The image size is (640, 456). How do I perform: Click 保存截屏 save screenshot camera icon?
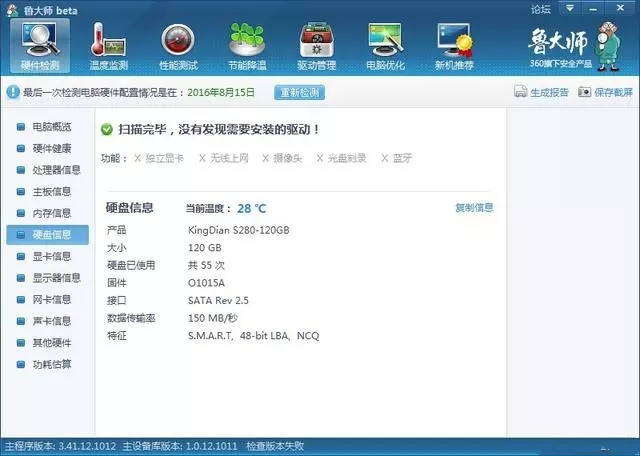click(584, 91)
